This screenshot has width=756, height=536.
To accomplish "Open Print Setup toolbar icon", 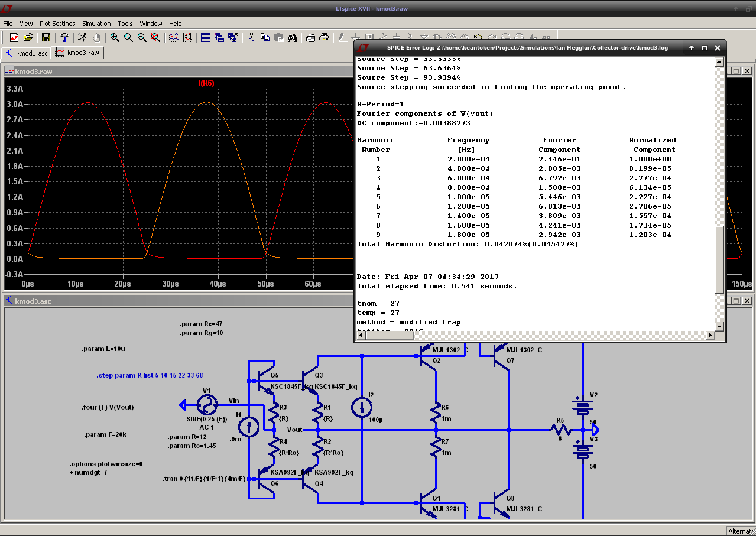I will point(310,37).
